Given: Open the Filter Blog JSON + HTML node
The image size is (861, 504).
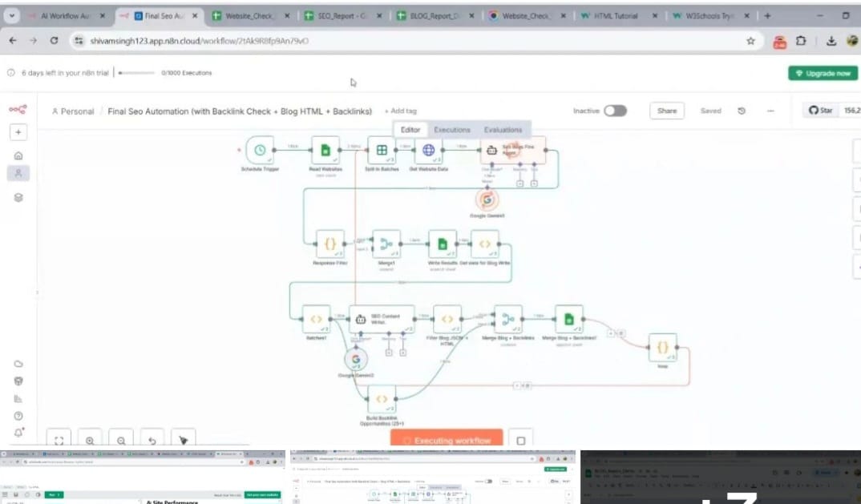Looking at the screenshot, I should point(447,319).
